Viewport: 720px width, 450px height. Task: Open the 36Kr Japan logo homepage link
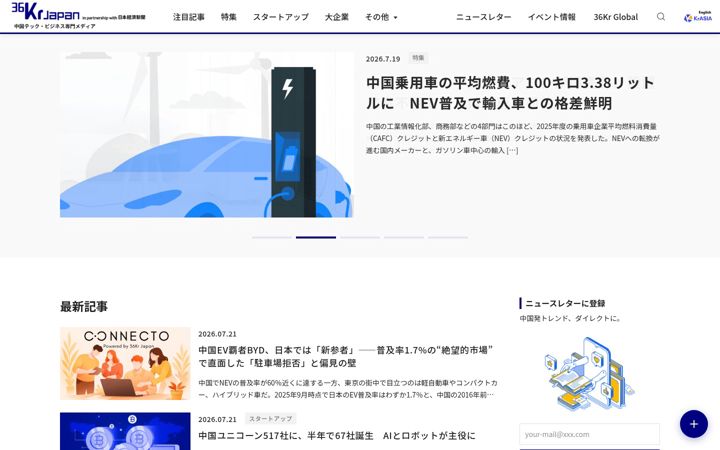pyautogui.click(x=78, y=16)
